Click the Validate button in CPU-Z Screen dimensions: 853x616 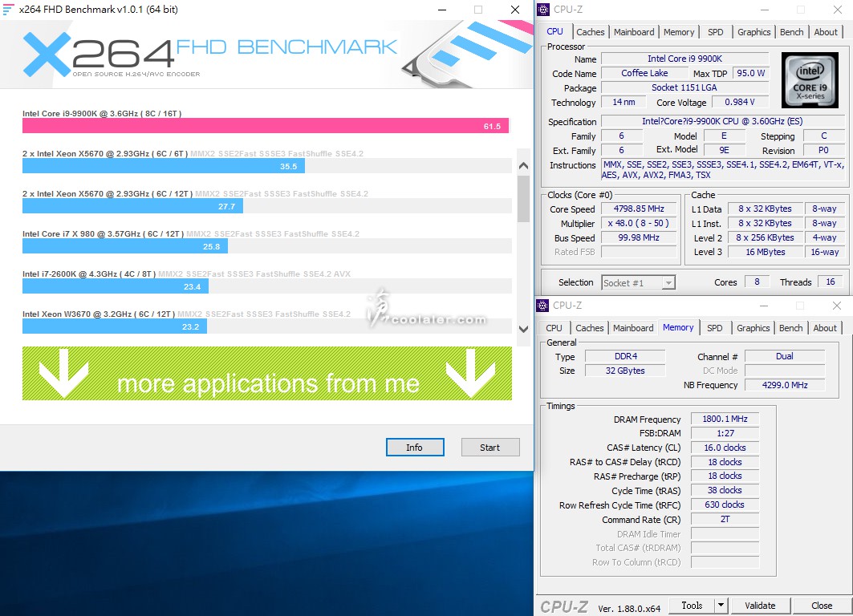coord(759,606)
